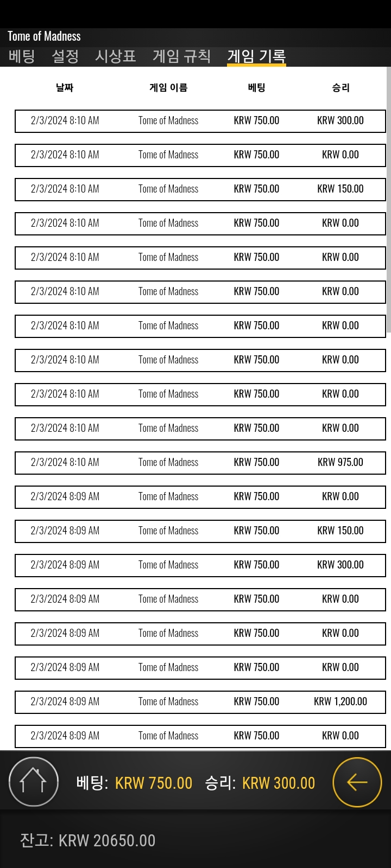The width and height of the screenshot is (391, 868).
Task: Open the 게임 규칙 tab
Action: (x=181, y=56)
